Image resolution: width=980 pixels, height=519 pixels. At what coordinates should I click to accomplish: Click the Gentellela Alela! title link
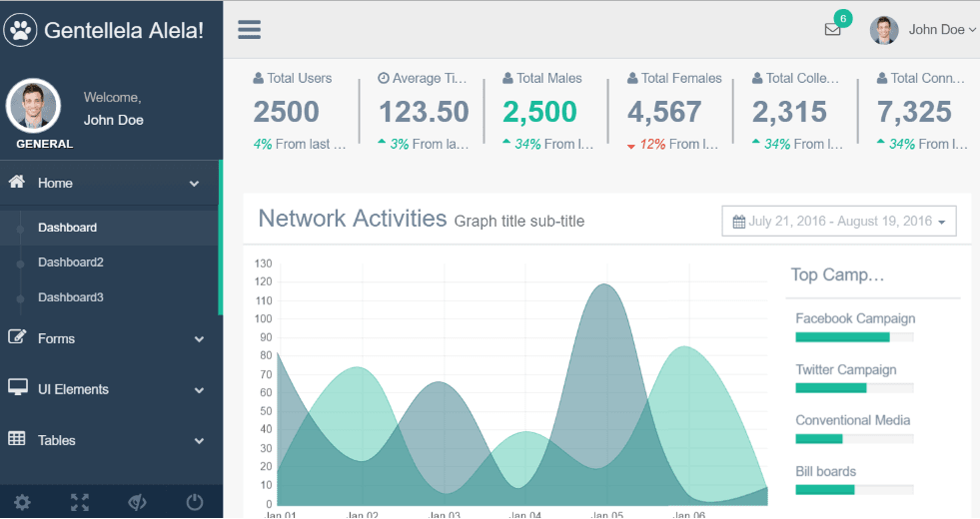(124, 30)
